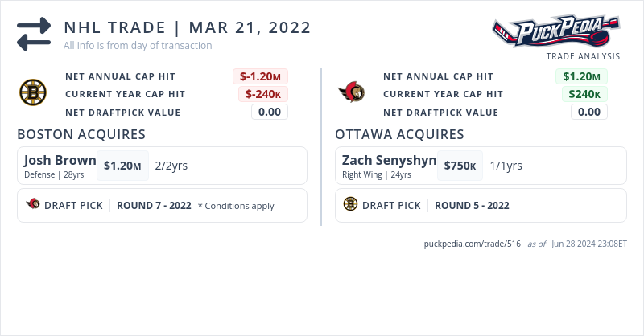Click Zach Senyshyn's $750K cap hit badge
644x336 pixels.
460,166
